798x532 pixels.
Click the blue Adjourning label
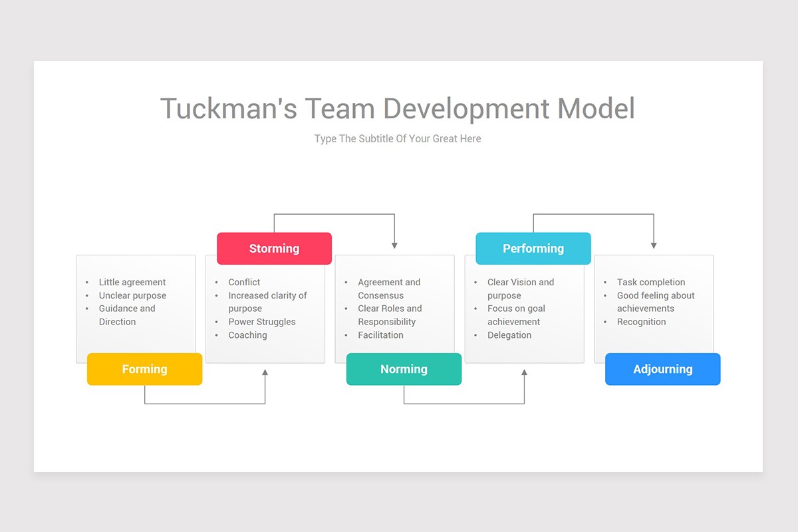pyautogui.click(x=663, y=369)
